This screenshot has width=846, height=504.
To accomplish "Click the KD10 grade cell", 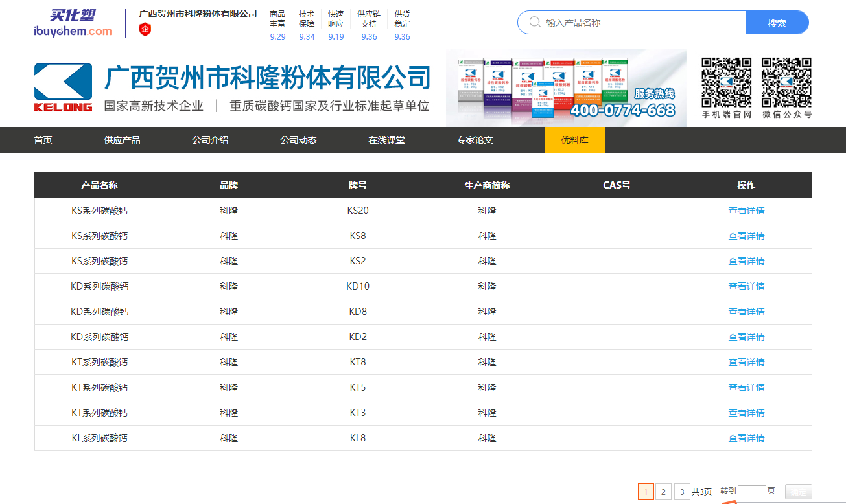I will coord(358,286).
